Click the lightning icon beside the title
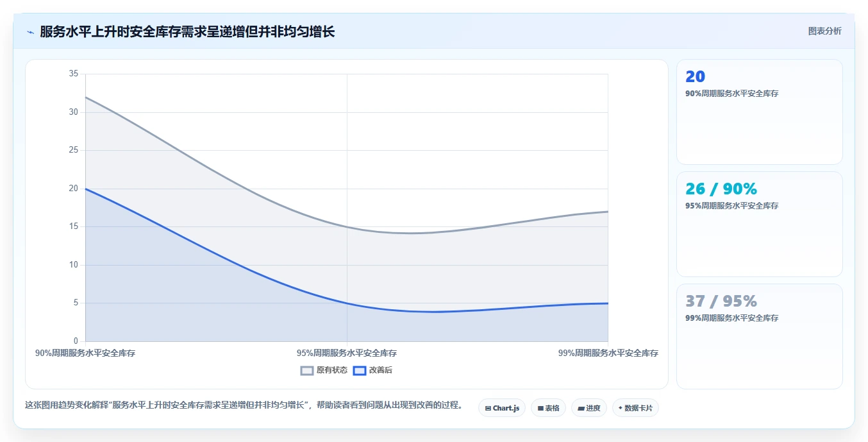Screen dimensions: 868x442 [30, 32]
